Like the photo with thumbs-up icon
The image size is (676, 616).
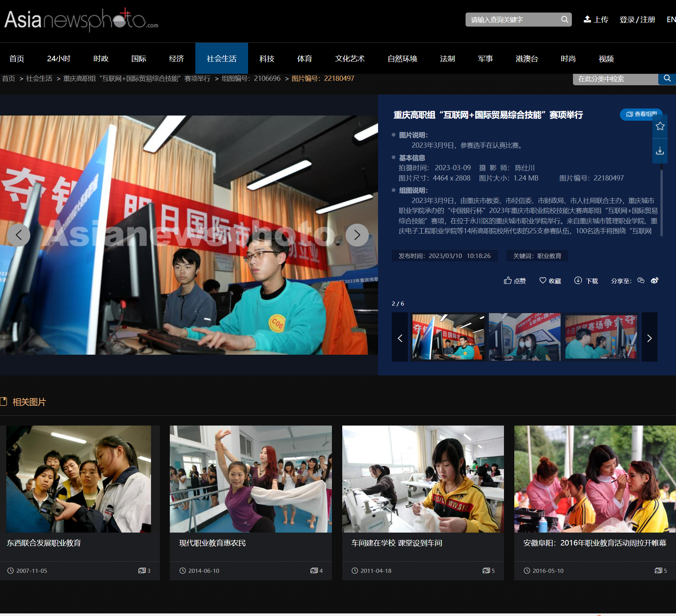point(508,281)
